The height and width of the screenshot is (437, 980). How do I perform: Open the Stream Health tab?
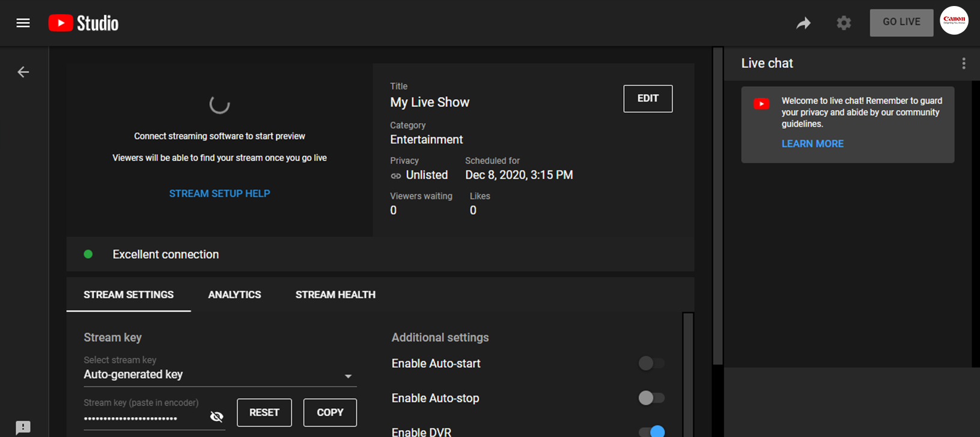coord(335,295)
